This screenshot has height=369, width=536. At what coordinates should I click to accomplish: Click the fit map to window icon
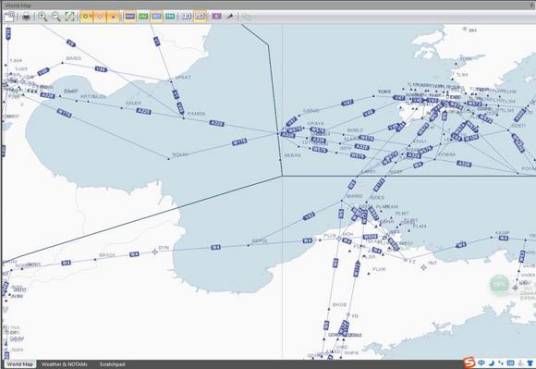pyautogui.click(x=69, y=16)
